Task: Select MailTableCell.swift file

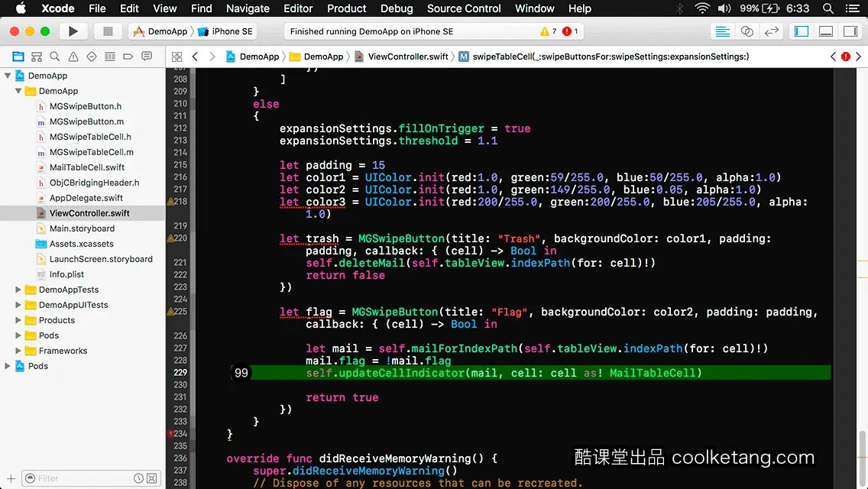Action: click(x=87, y=167)
